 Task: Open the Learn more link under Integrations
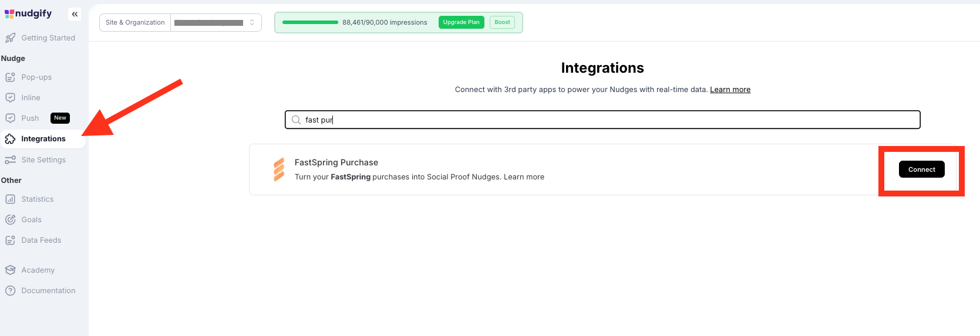coord(730,90)
